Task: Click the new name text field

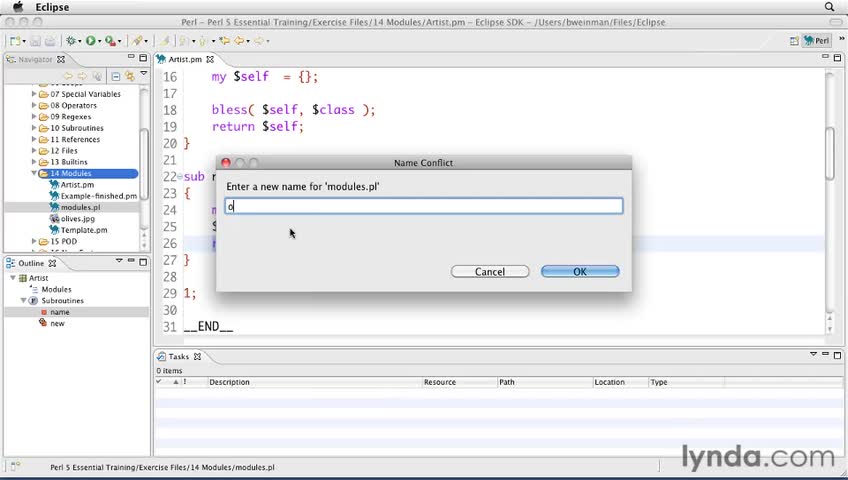Action: click(424, 206)
